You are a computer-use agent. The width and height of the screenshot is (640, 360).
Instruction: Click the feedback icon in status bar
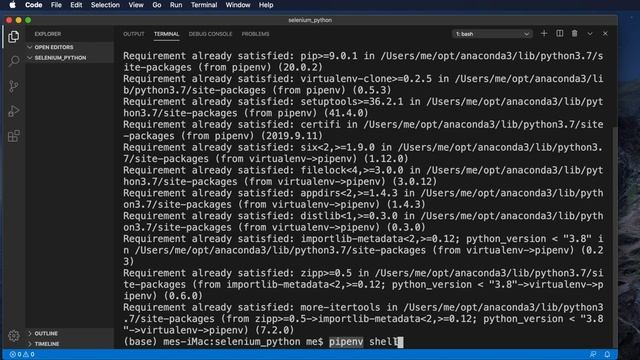tap(593, 354)
